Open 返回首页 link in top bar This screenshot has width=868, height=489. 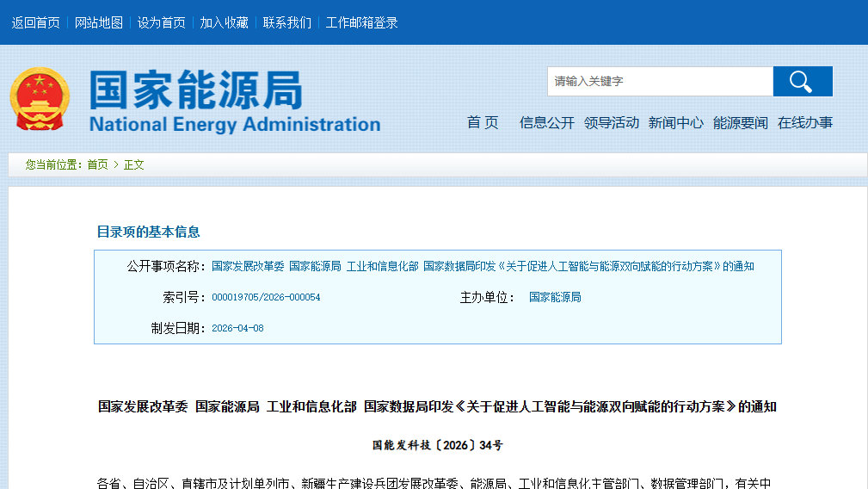[x=35, y=22]
